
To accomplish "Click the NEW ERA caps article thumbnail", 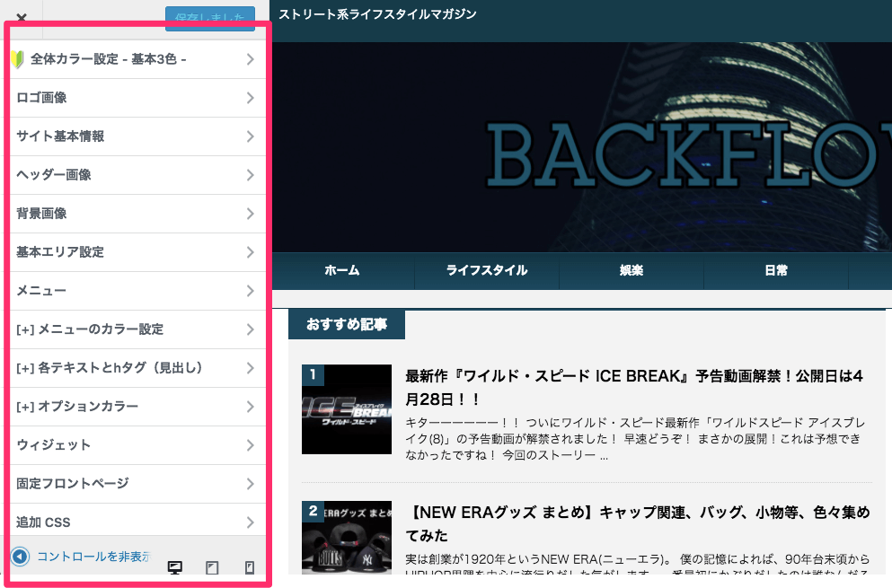I will (x=347, y=537).
